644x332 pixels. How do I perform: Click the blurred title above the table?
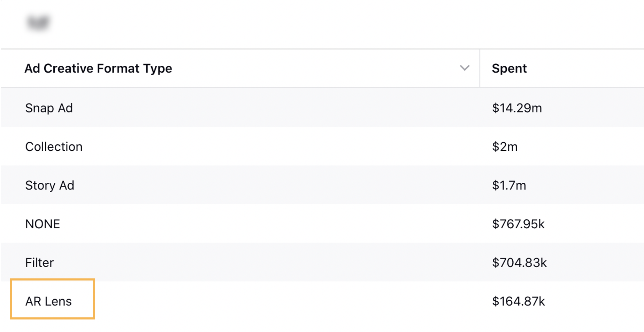(x=38, y=22)
